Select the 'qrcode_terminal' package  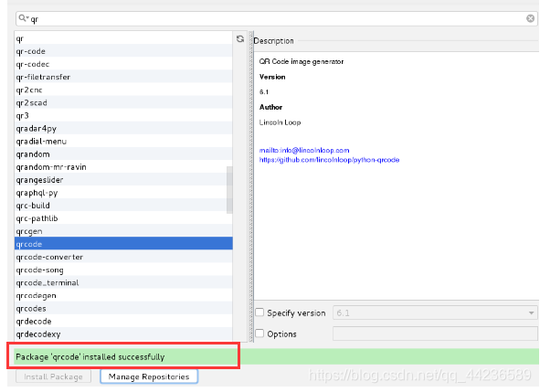click(x=123, y=282)
